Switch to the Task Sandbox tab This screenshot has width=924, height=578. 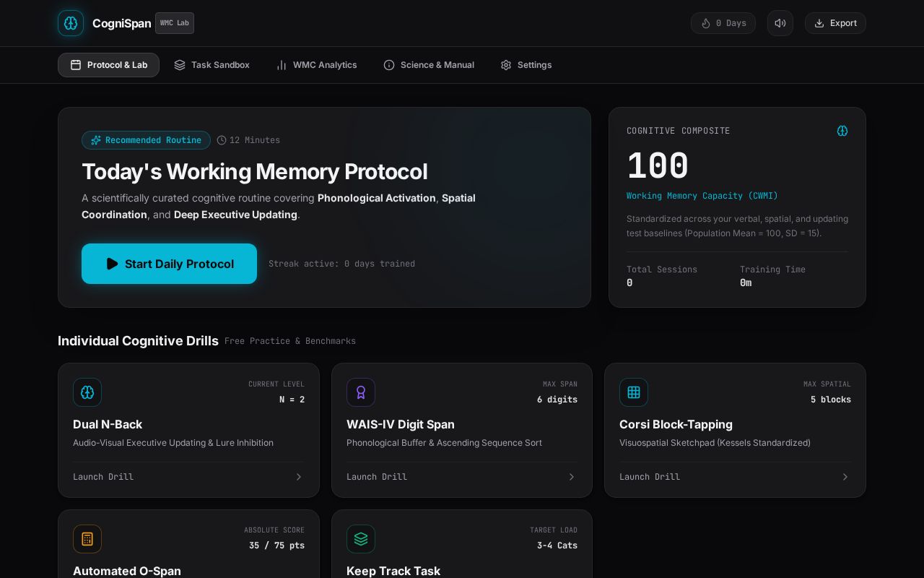(x=212, y=65)
